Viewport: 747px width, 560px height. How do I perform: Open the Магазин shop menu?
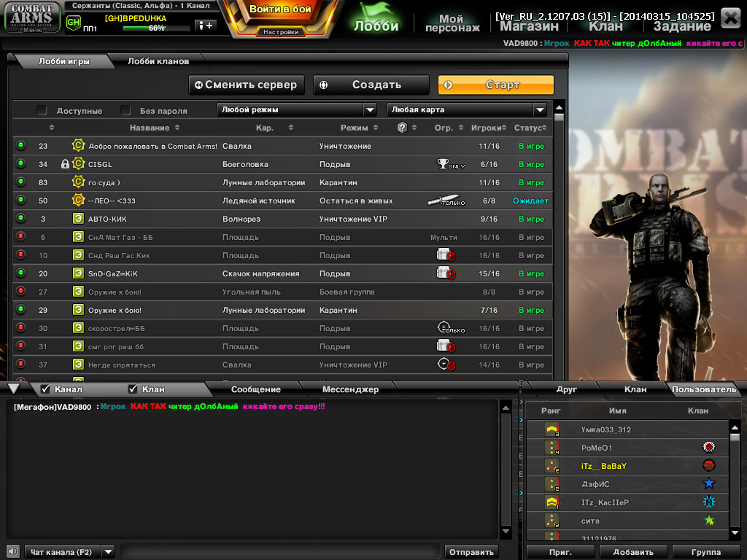coord(529,26)
